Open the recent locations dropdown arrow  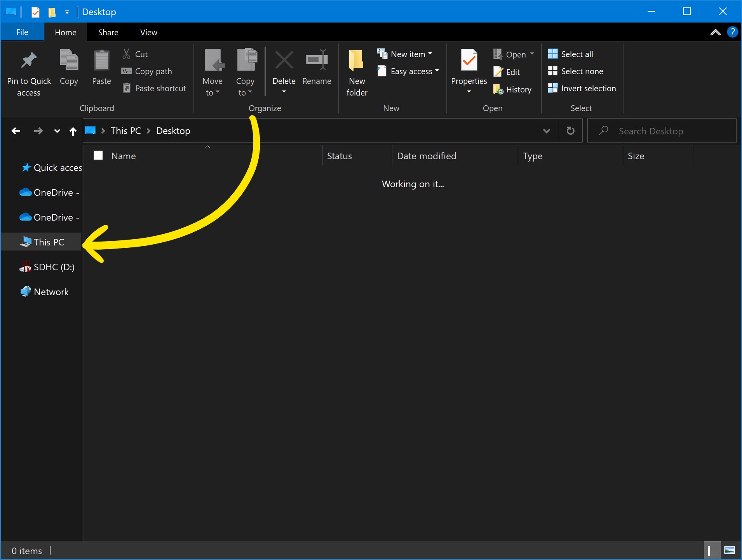click(x=57, y=131)
